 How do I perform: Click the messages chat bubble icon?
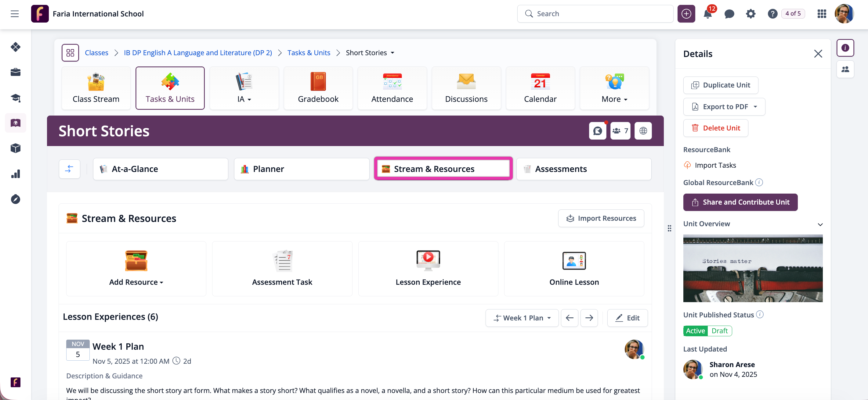point(729,14)
